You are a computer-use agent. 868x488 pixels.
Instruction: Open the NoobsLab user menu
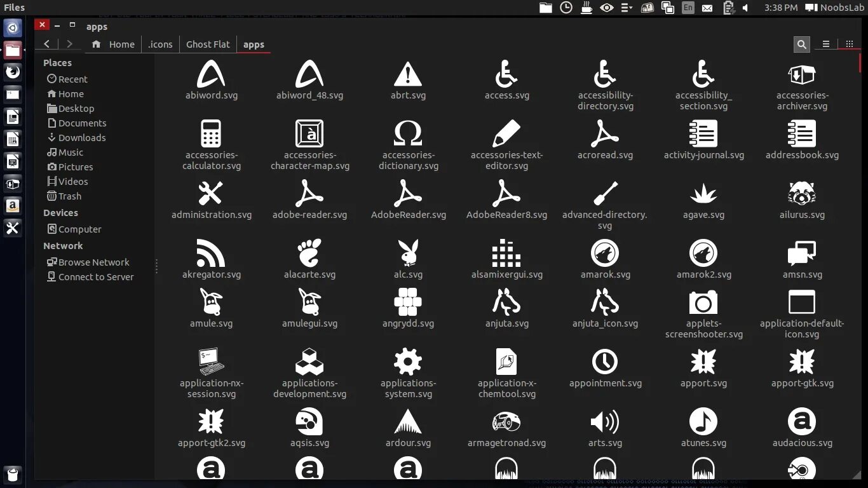point(834,8)
